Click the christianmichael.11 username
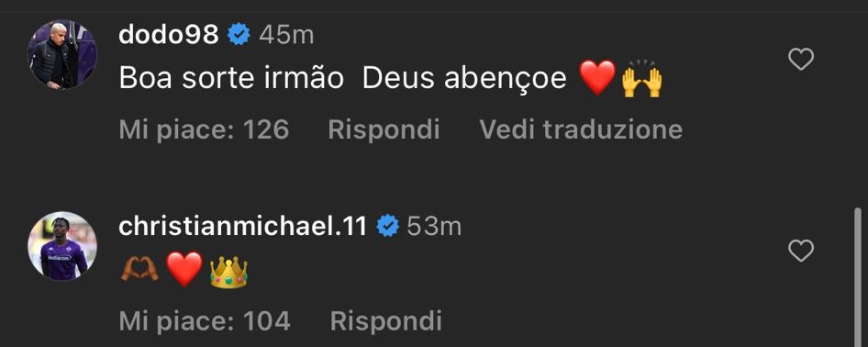The width and height of the screenshot is (868, 347). (242, 227)
